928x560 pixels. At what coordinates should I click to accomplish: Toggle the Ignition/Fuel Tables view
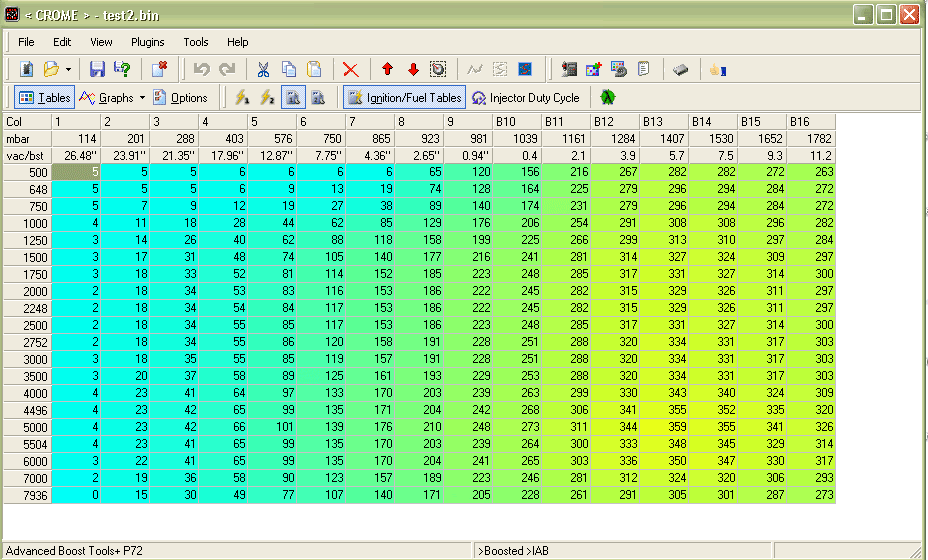[403, 98]
